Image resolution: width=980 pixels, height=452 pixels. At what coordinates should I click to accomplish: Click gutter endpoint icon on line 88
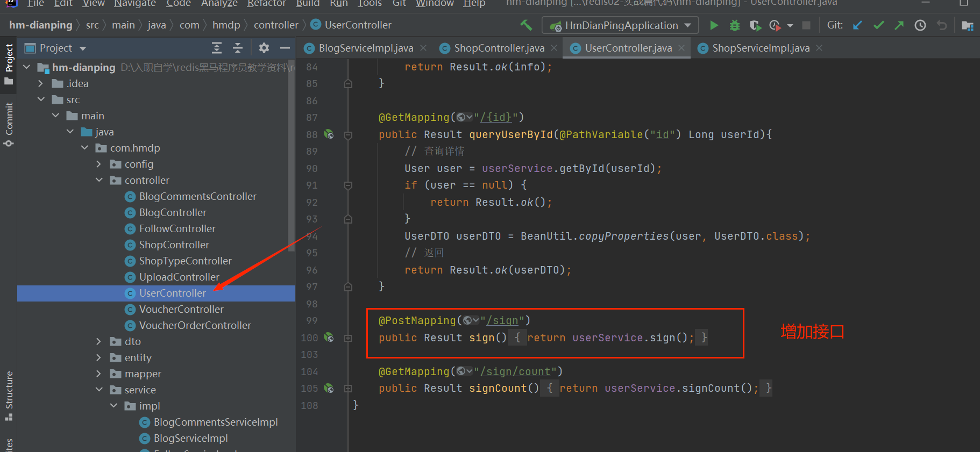click(329, 134)
